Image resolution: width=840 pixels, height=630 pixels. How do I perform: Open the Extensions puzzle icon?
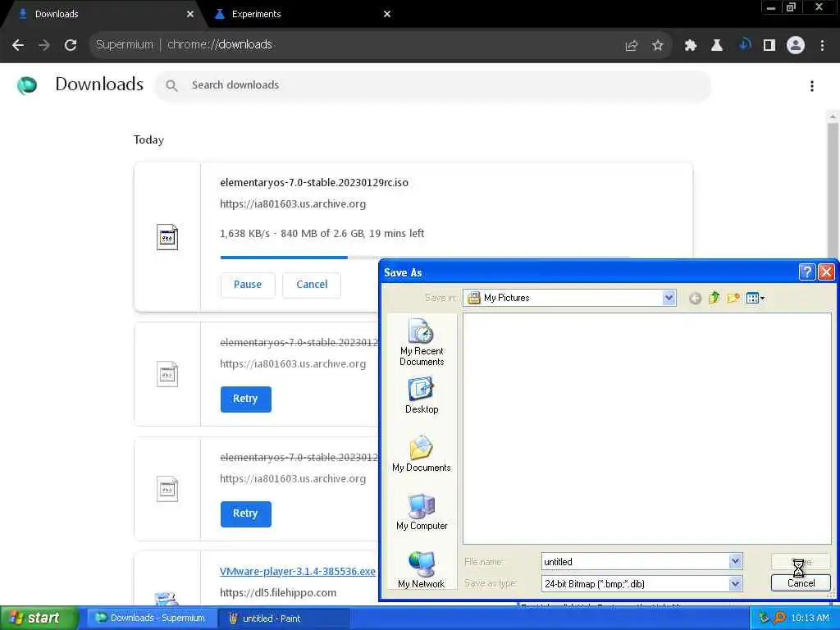tap(691, 46)
